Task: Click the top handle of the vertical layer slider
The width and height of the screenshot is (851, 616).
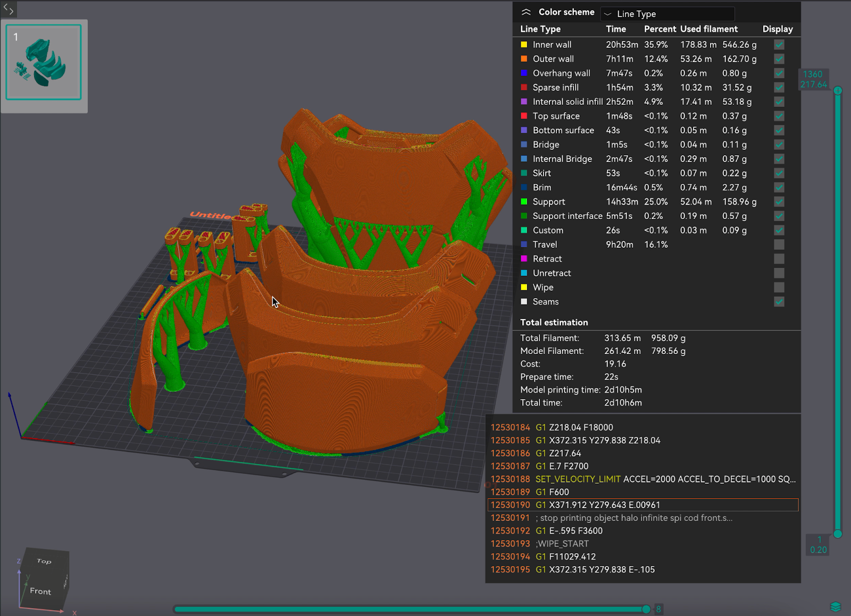Action: point(838,91)
